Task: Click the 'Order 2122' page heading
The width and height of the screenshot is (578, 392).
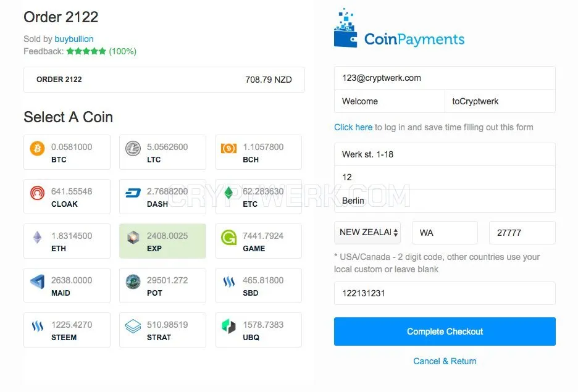Action: click(x=61, y=17)
